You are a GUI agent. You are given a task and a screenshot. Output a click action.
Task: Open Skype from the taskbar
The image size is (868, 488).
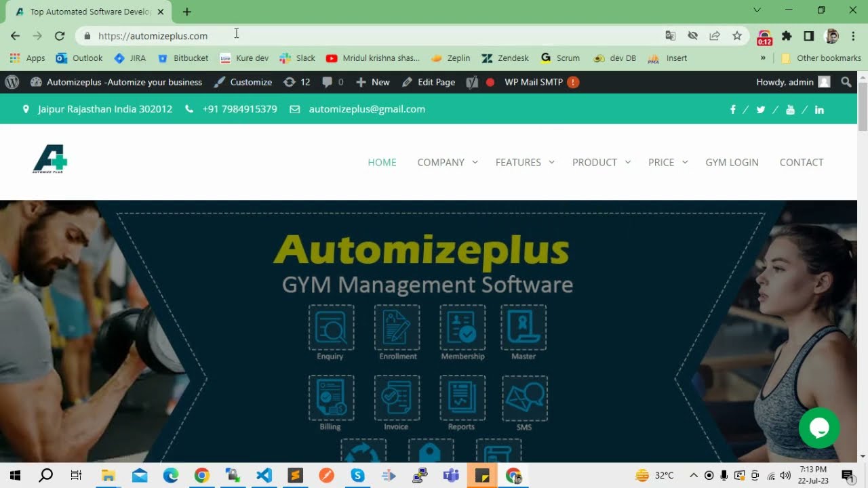click(x=357, y=476)
